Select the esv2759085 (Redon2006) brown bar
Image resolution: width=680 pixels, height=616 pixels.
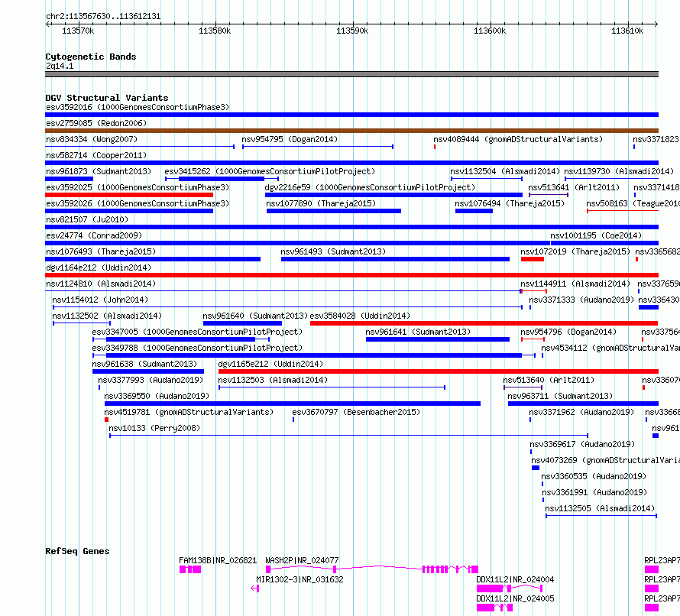tap(351, 131)
